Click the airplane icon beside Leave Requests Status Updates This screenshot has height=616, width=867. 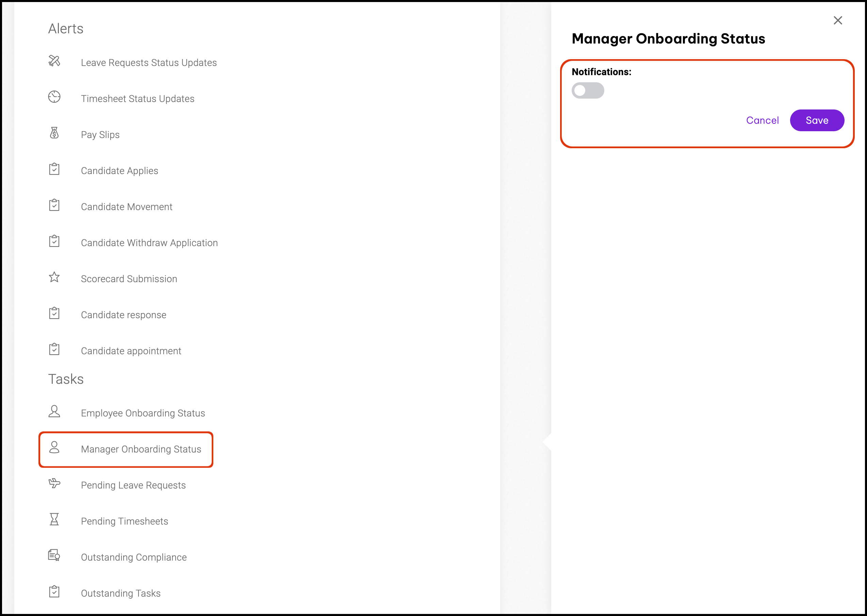54,61
